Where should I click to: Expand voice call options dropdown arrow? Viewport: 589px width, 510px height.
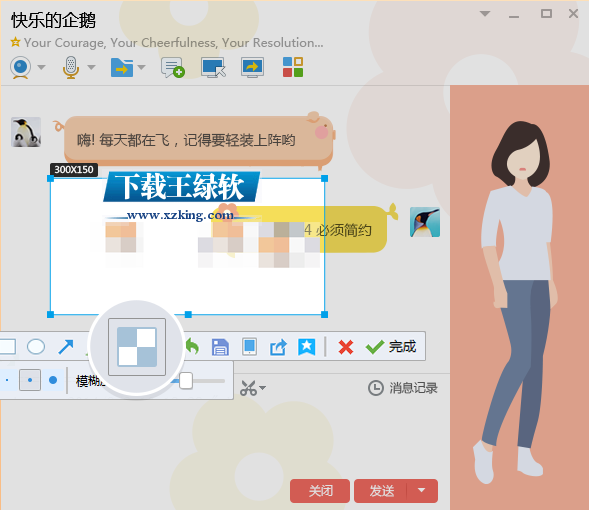pyautogui.click(x=91, y=68)
